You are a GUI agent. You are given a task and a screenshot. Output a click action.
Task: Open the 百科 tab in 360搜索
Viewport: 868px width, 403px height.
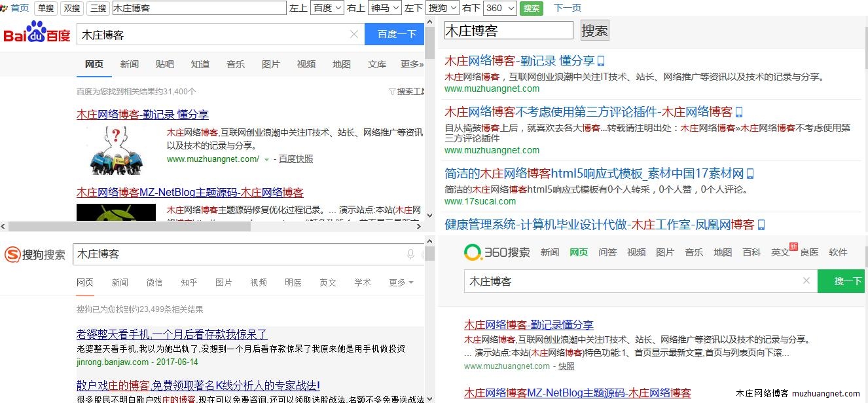coord(751,252)
